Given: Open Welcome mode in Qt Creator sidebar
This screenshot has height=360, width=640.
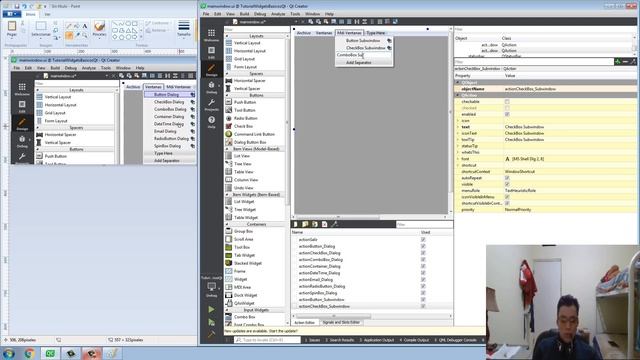Looking at the screenshot, I should tap(211, 35).
